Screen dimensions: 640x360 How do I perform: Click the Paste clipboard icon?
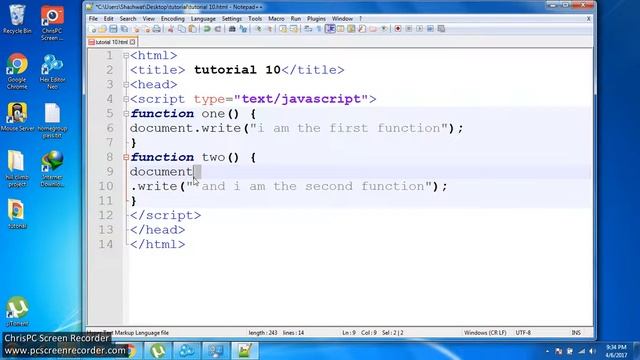click(192, 29)
